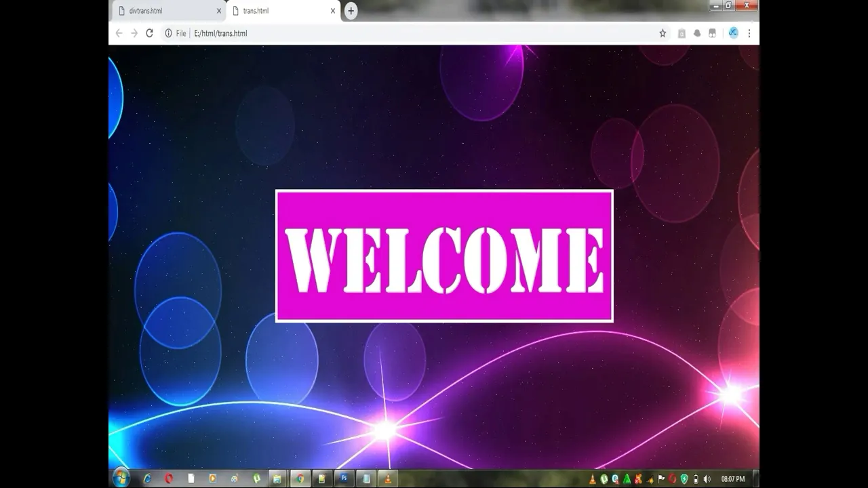Screen dimensions: 868x488
Task: Click the orange tray icon with red X
Action: pos(638,479)
